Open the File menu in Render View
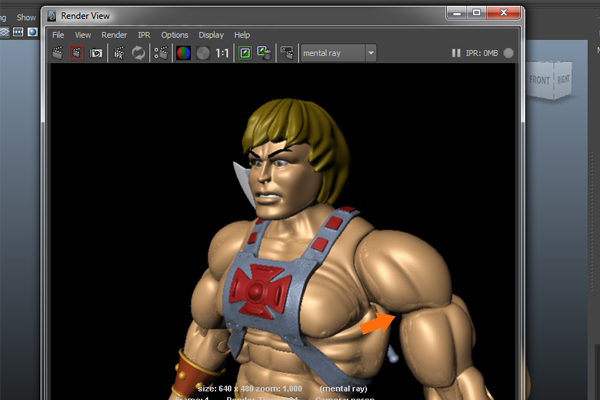The height and width of the screenshot is (400, 600). pyautogui.click(x=58, y=35)
